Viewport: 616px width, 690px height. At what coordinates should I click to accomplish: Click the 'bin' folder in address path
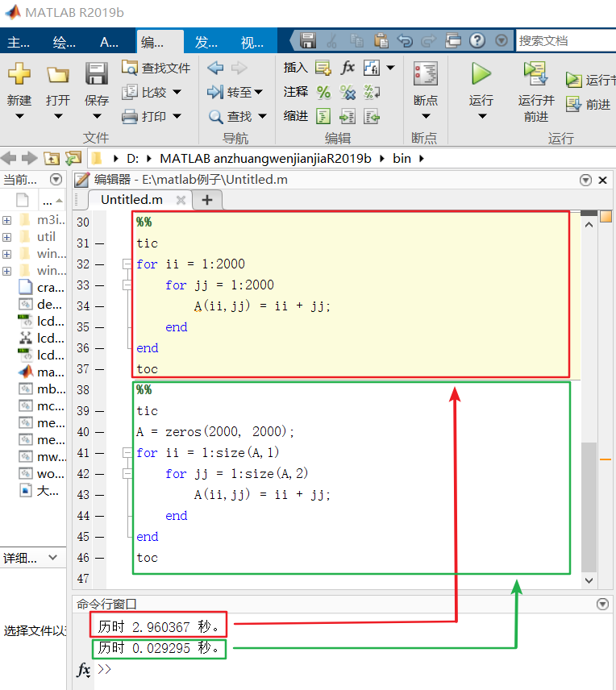(402, 159)
